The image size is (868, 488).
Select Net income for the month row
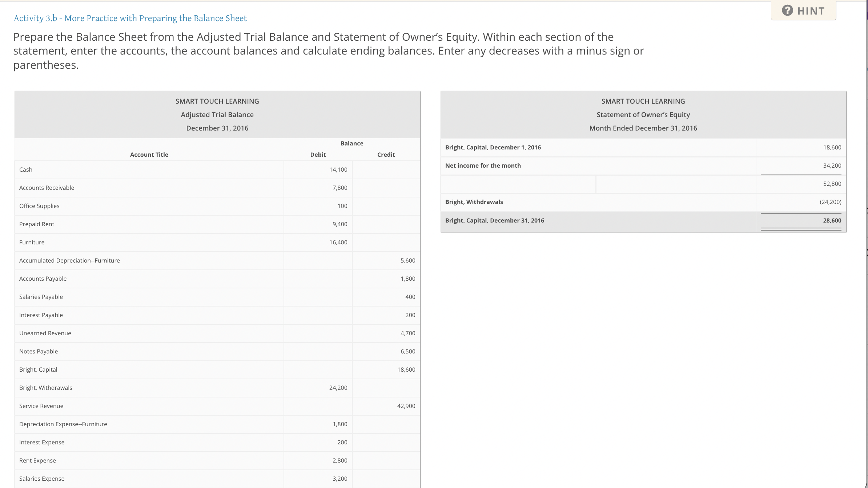[x=643, y=166]
